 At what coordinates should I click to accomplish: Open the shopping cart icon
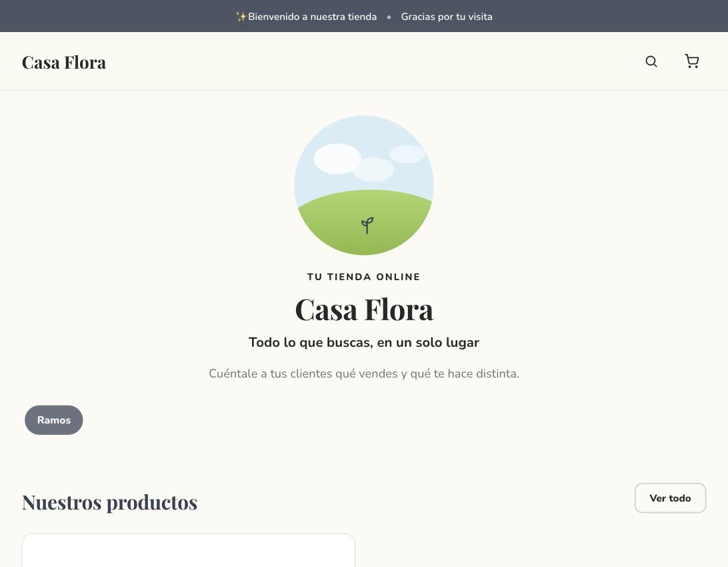click(x=692, y=61)
